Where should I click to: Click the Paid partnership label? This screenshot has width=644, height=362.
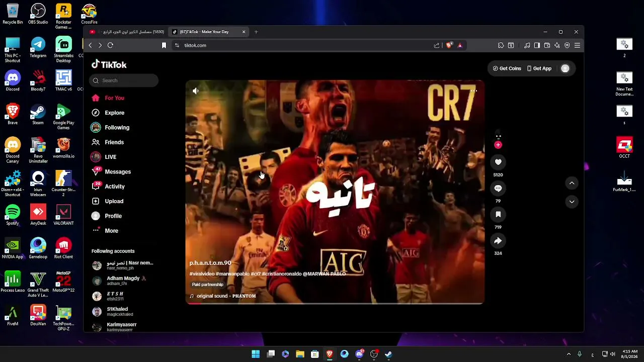point(207,285)
